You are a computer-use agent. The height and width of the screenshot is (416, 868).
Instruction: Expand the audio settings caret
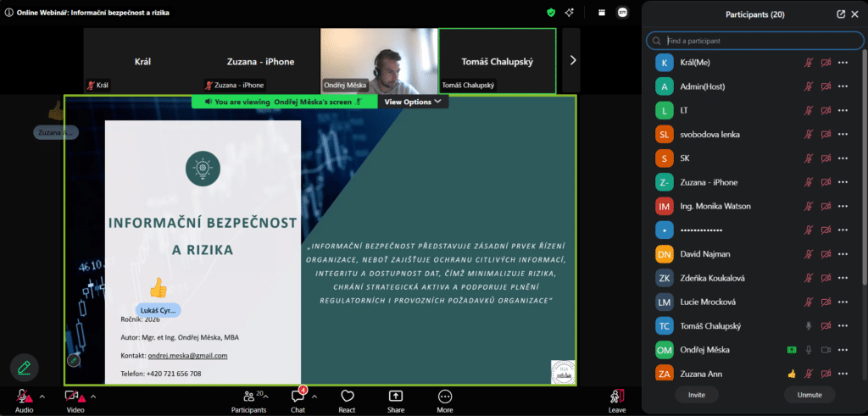[42, 397]
